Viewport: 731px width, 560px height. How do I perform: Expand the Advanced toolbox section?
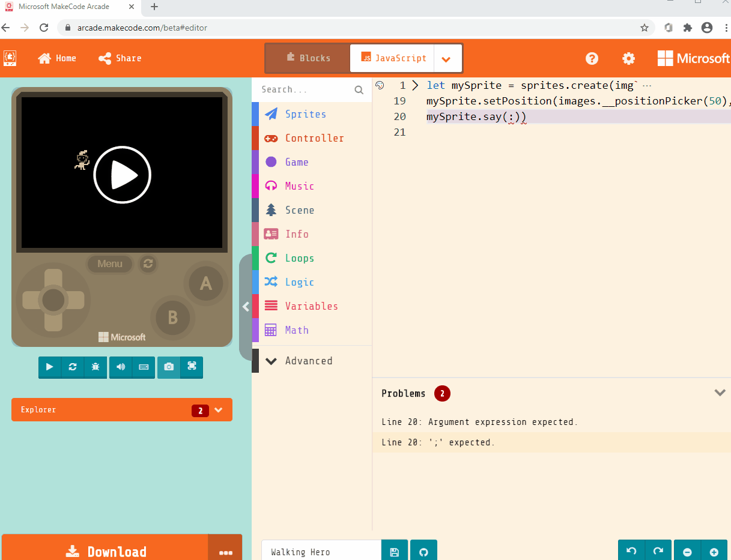(312, 361)
